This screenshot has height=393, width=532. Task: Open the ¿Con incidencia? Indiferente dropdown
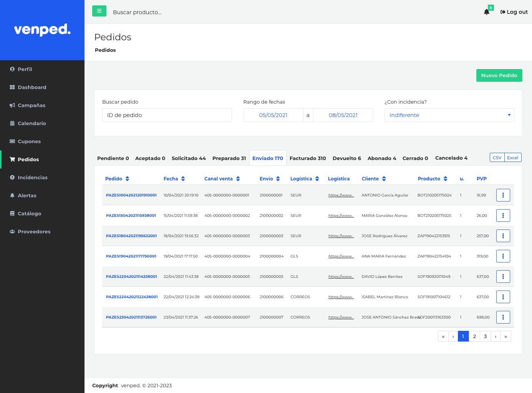point(449,115)
